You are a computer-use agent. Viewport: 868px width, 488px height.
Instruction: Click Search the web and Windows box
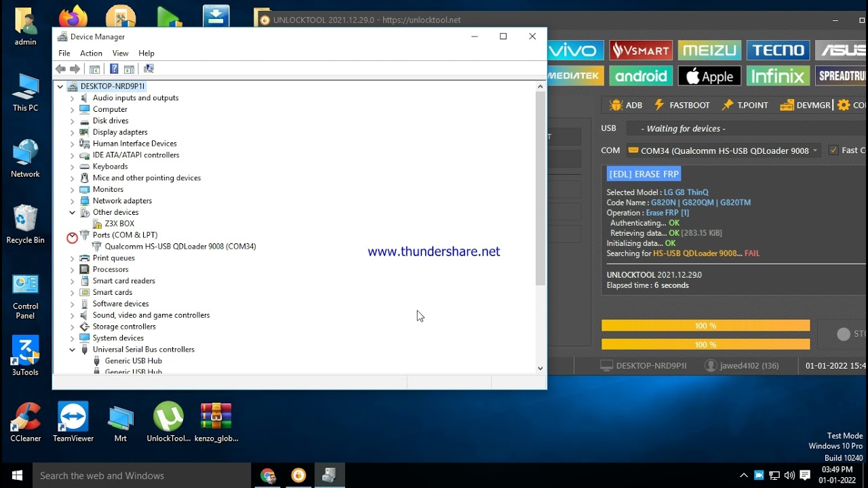(142, 476)
